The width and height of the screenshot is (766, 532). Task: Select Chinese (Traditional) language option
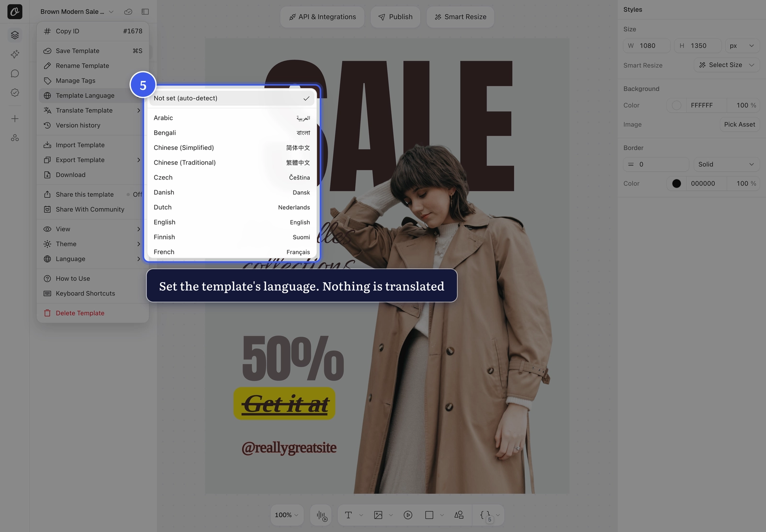(x=232, y=162)
